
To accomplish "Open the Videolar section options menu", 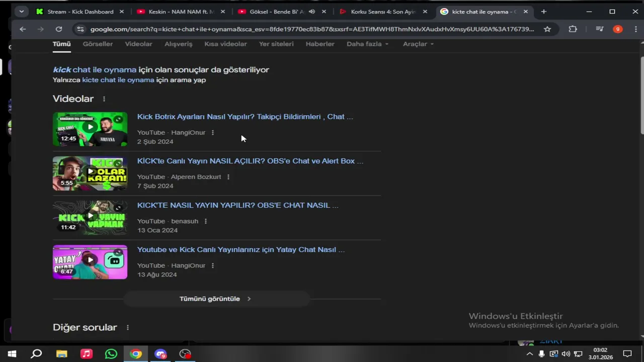I will pos(104,99).
